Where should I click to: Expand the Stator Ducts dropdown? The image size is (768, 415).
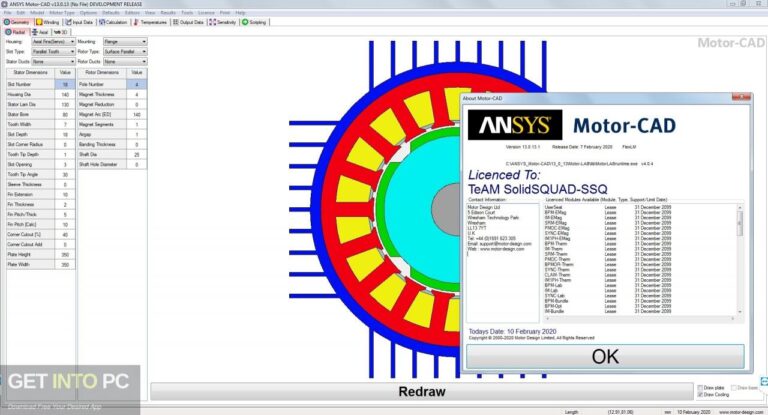pos(53,62)
